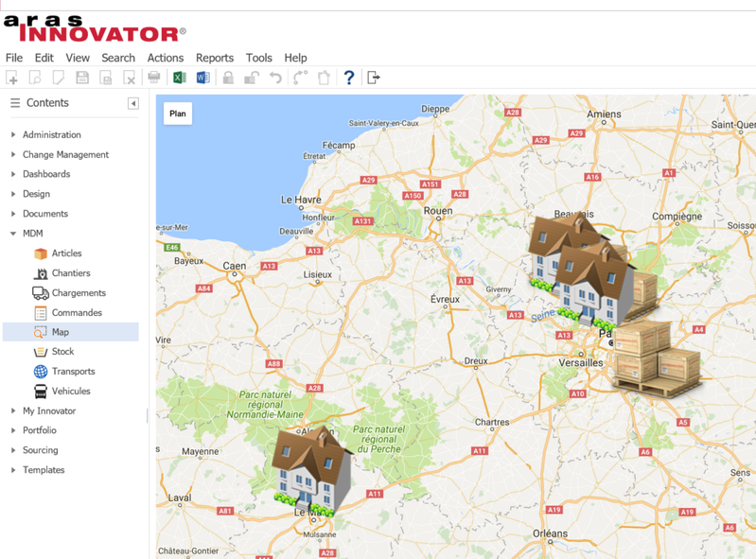Image resolution: width=756 pixels, height=559 pixels.
Task: Open the Reports menu
Action: coord(215,58)
